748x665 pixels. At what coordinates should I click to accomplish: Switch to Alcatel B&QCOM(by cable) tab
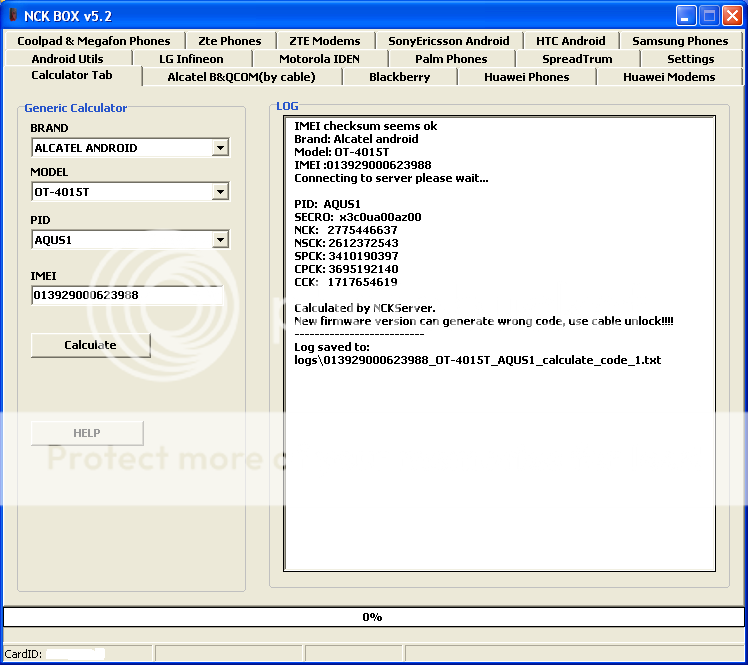241,77
